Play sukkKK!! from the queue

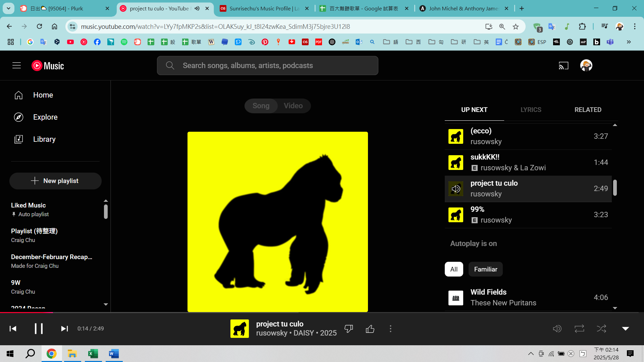click(x=528, y=163)
